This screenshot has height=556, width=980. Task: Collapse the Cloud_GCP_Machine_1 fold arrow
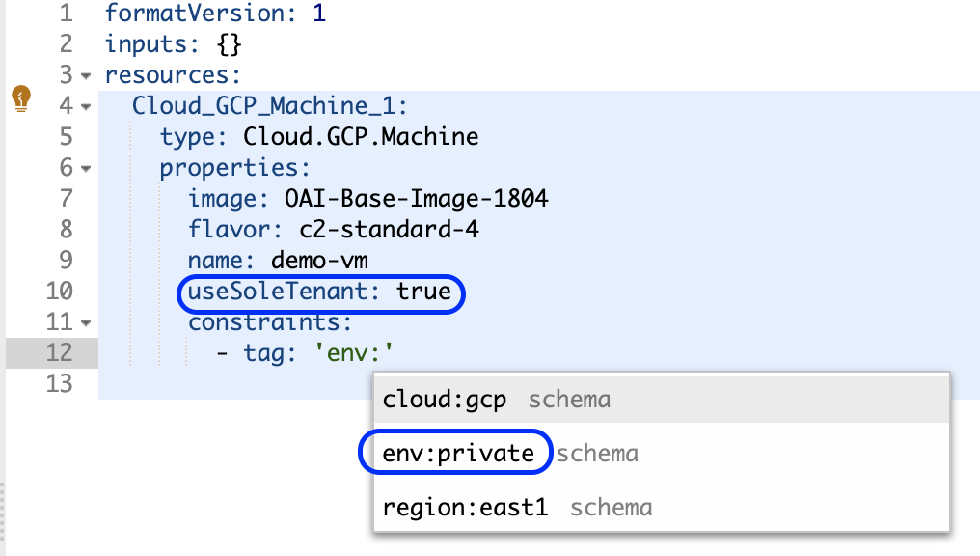[x=87, y=106]
